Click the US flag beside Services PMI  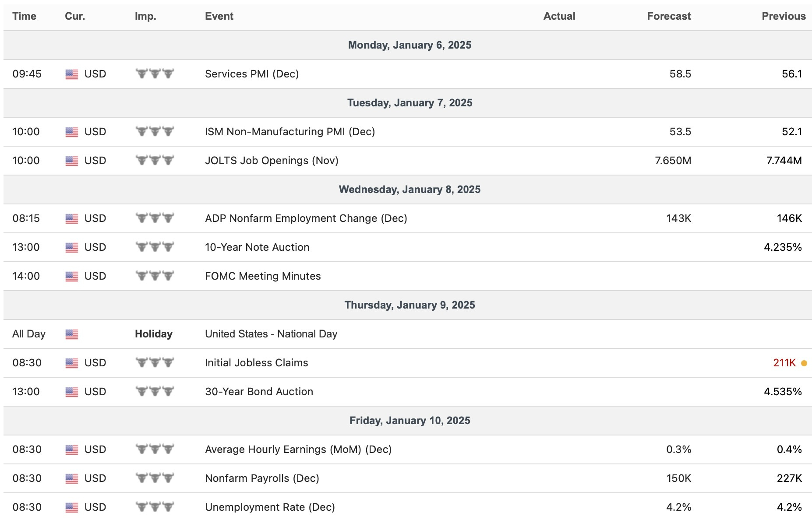(72, 74)
